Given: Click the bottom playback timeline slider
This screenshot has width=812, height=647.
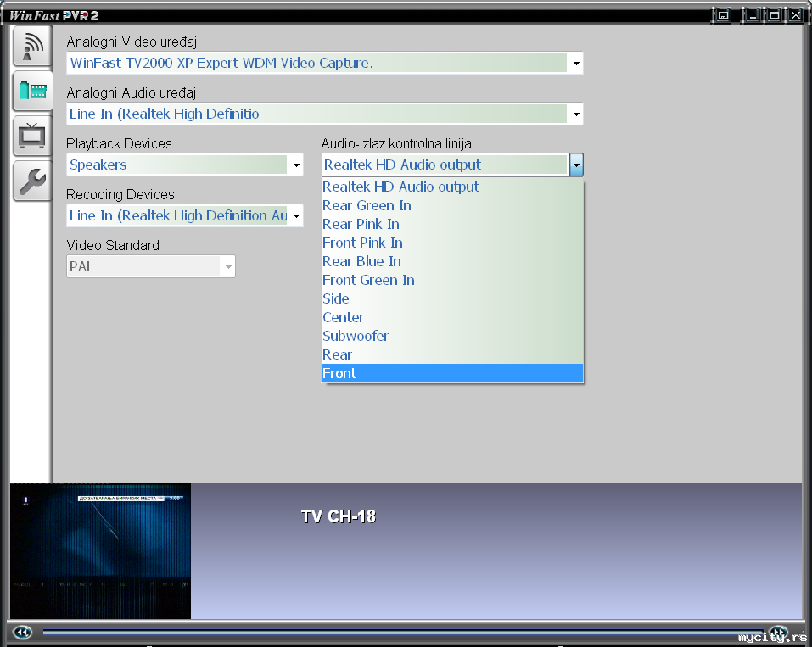Looking at the screenshot, I should [404, 632].
